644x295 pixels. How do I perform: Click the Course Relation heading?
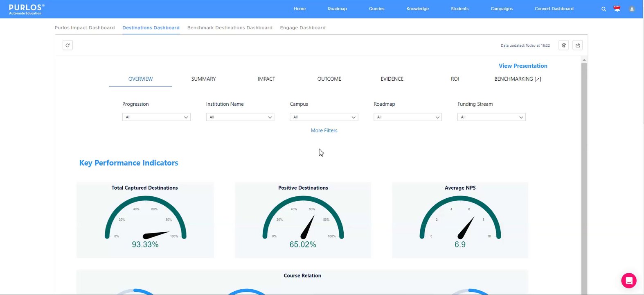302,276
